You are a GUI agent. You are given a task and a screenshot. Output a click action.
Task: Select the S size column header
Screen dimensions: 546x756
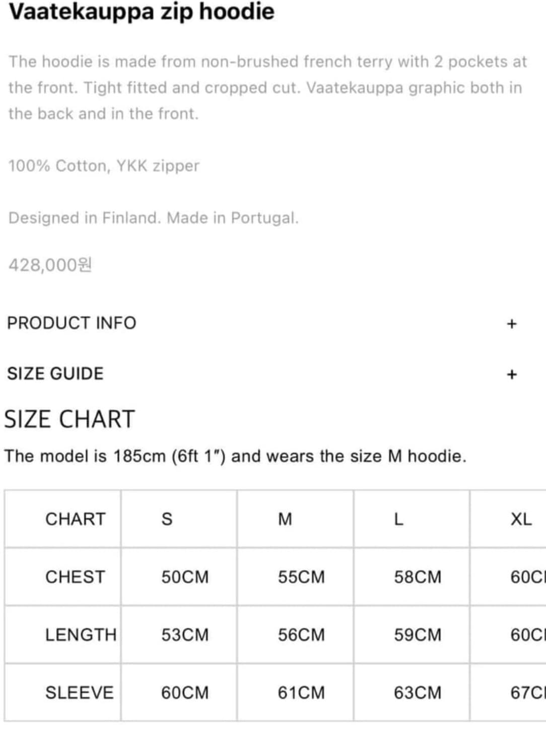(167, 519)
